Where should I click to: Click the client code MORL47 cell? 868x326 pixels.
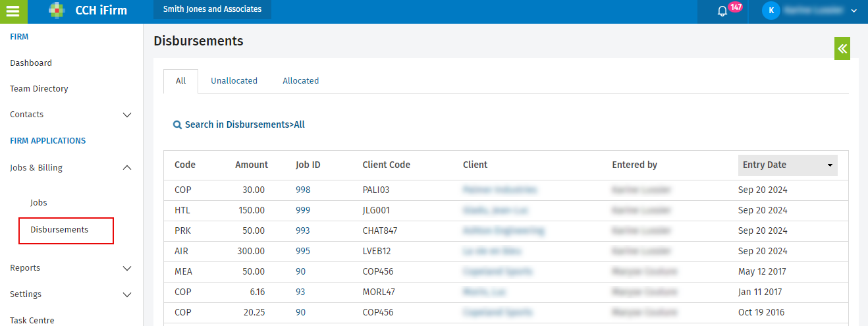(379, 292)
